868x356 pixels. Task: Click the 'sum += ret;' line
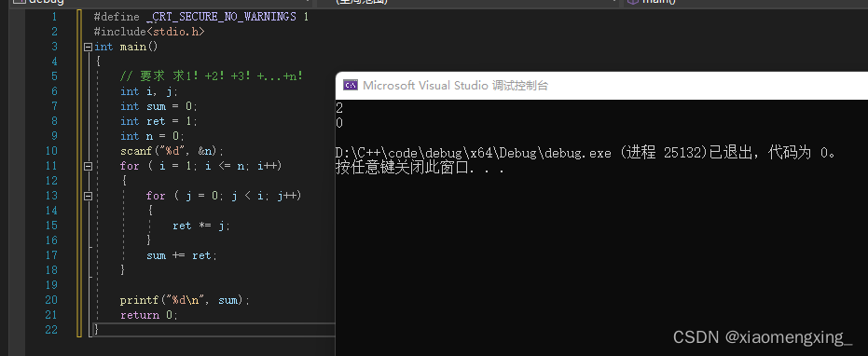182,255
